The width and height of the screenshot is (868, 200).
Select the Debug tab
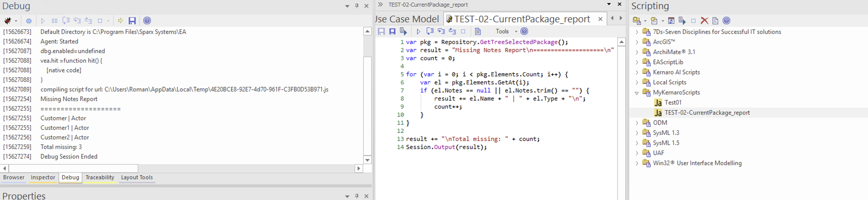point(70,178)
